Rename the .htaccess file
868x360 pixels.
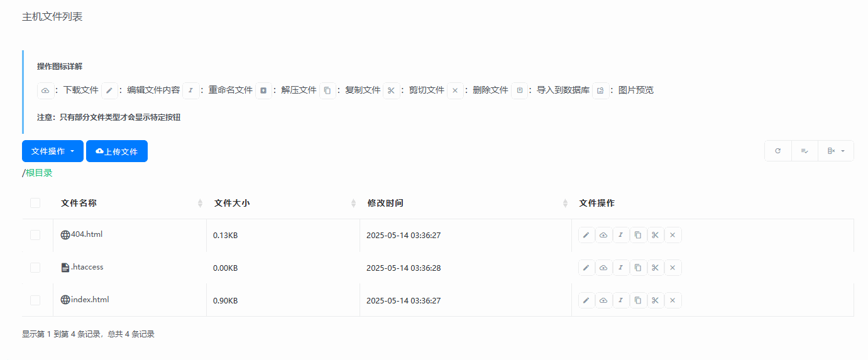pyautogui.click(x=621, y=268)
